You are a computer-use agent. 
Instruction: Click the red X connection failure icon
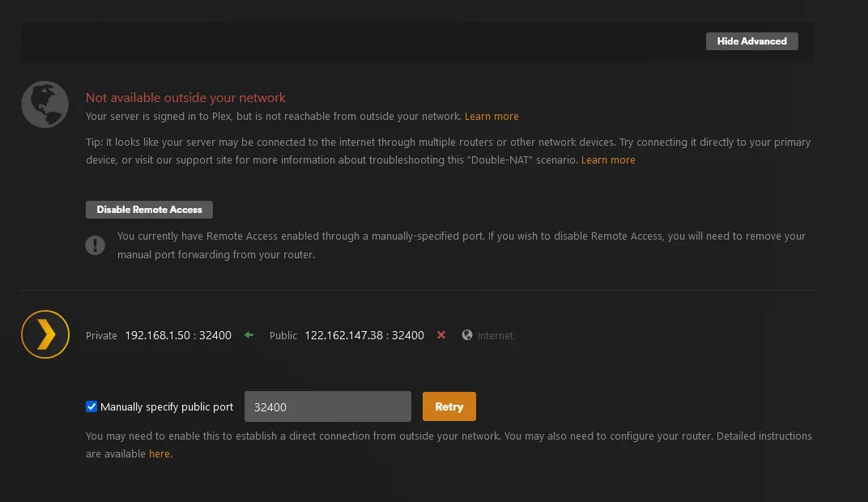(441, 335)
